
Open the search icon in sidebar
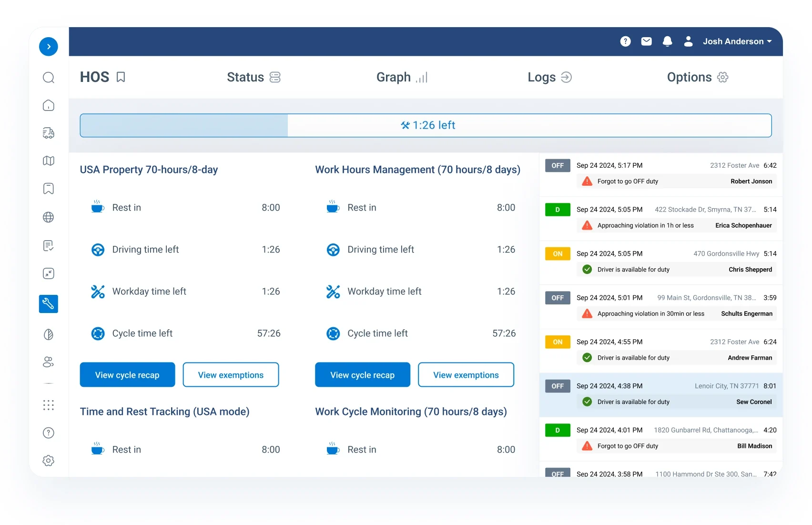(49, 78)
